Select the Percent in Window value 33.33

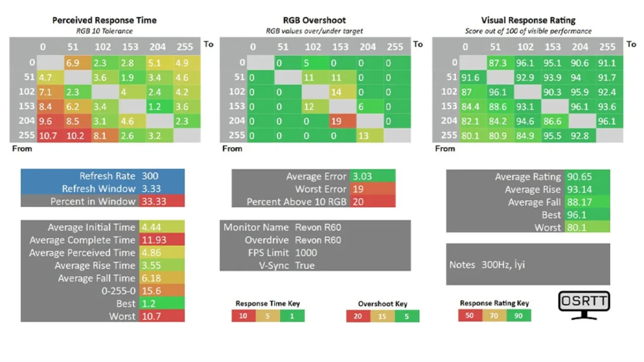point(162,201)
